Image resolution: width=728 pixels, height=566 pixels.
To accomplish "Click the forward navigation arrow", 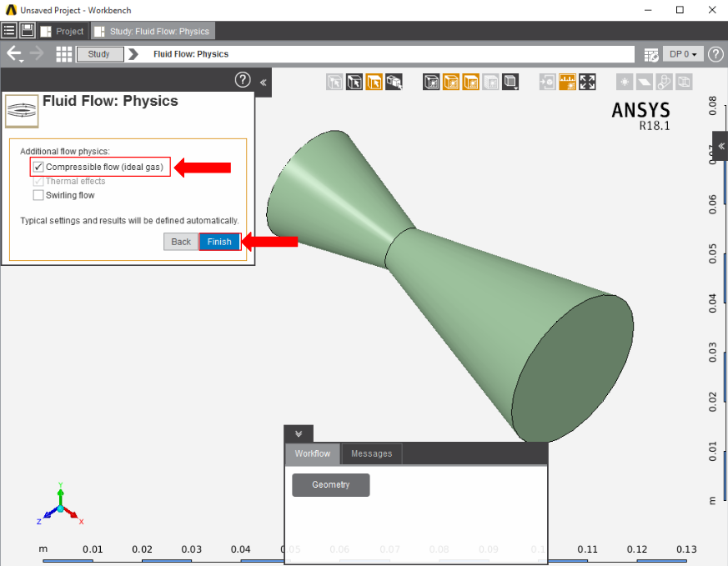I will 37,54.
